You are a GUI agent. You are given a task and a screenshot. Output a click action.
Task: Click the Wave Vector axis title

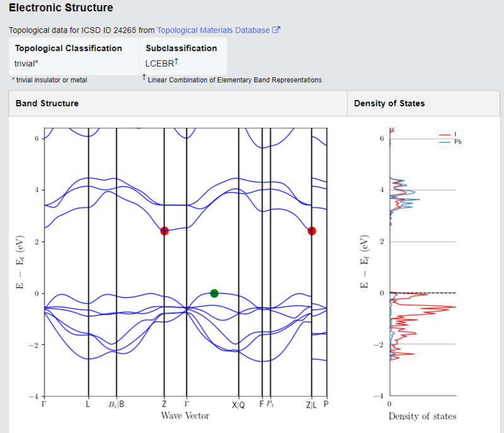pyautogui.click(x=185, y=415)
